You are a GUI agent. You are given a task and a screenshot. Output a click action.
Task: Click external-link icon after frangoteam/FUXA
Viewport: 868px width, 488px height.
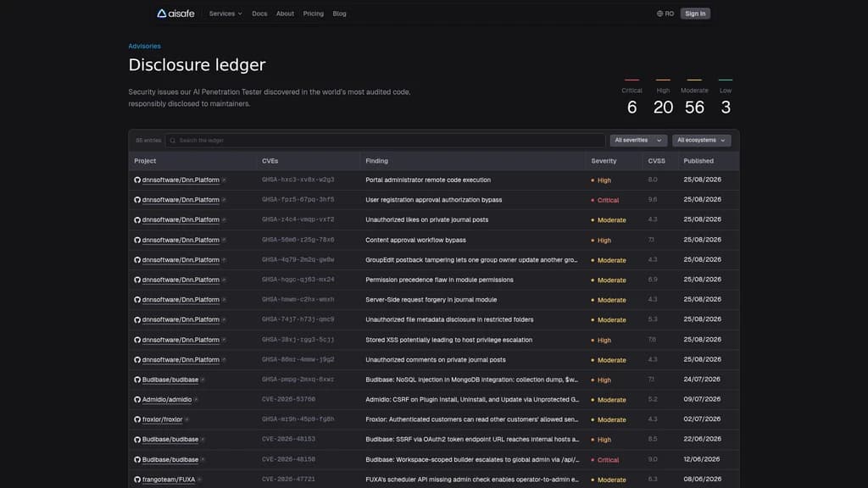199,480
